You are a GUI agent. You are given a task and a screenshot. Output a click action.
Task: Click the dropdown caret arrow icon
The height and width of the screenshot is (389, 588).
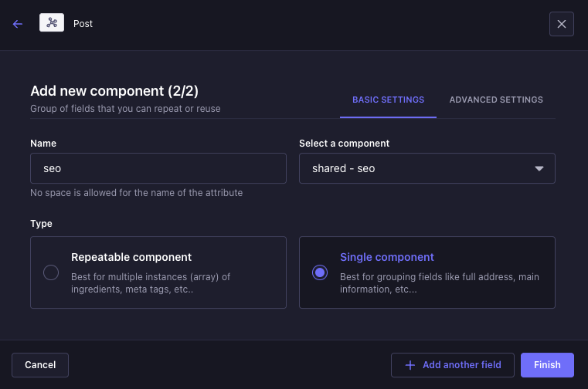[539, 168]
